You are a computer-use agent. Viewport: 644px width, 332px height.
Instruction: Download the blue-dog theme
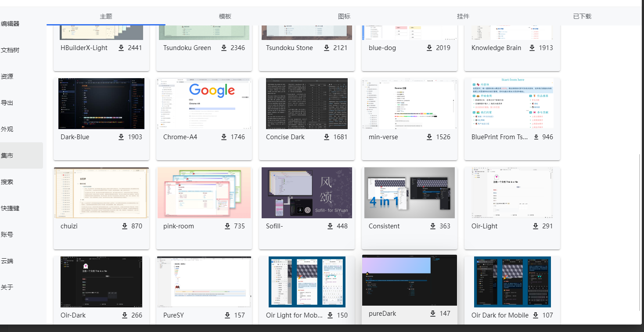coord(429,48)
